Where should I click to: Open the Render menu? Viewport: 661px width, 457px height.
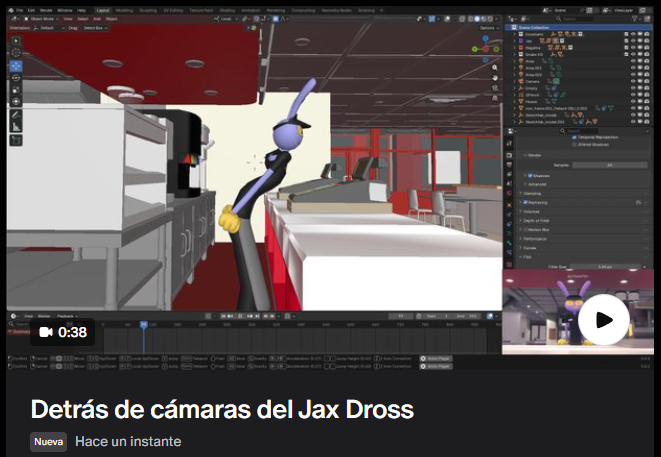point(46,10)
